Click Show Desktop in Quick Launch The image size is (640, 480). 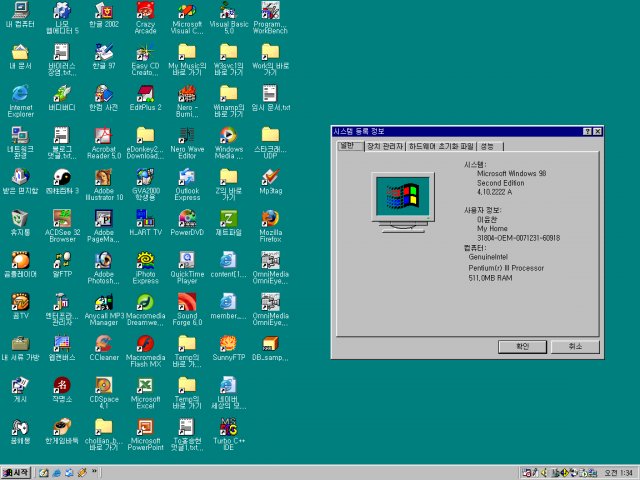point(44,473)
